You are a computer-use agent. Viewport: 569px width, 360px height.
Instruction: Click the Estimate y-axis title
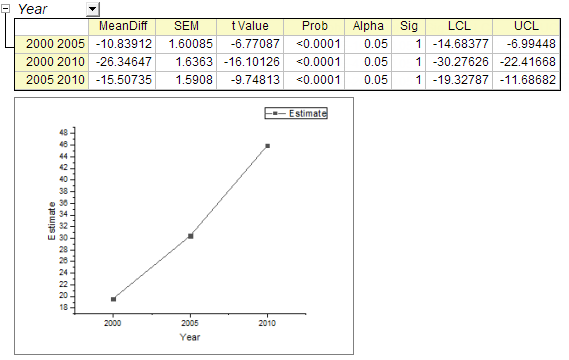[52, 221]
